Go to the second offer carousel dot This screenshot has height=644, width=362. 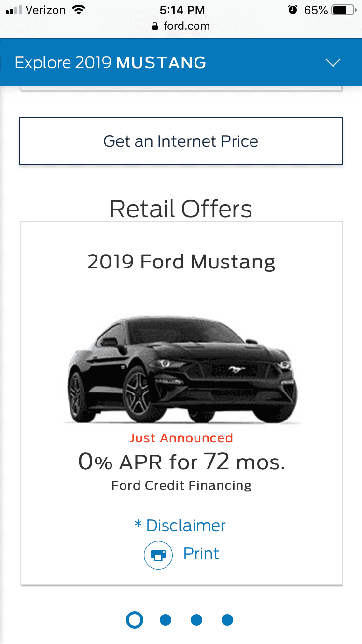click(x=166, y=619)
